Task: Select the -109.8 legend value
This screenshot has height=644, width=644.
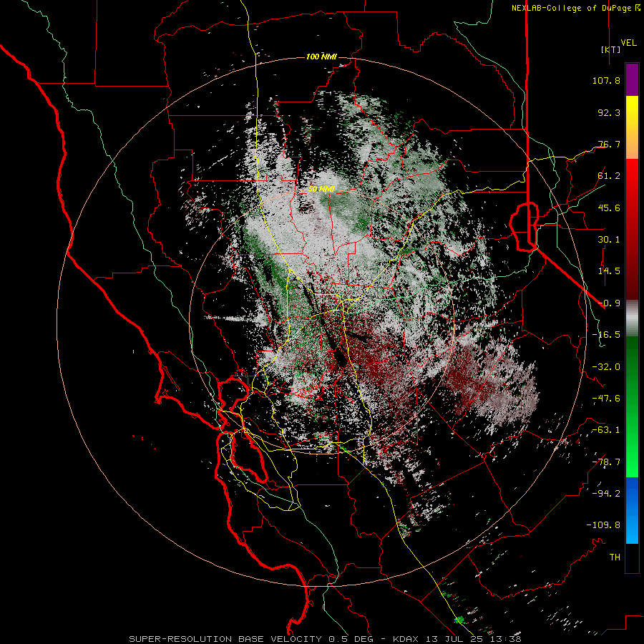Action: tap(603, 525)
